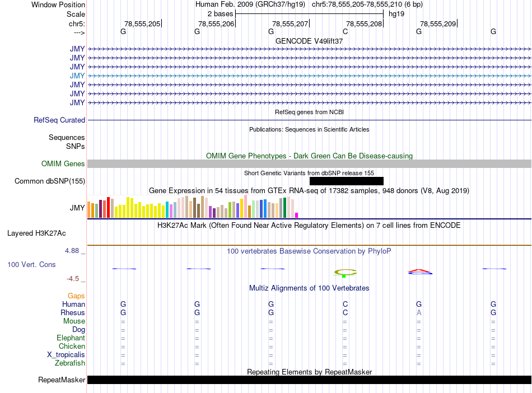Click the Layered H3K27Ac label
The image size is (532, 393).
click(x=36, y=233)
